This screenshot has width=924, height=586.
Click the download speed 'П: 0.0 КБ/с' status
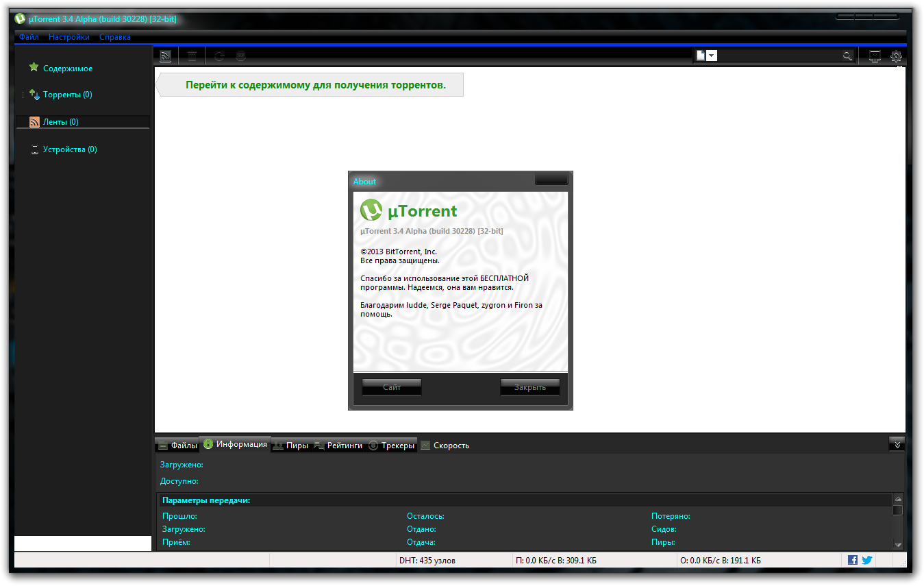pos(555,561)
